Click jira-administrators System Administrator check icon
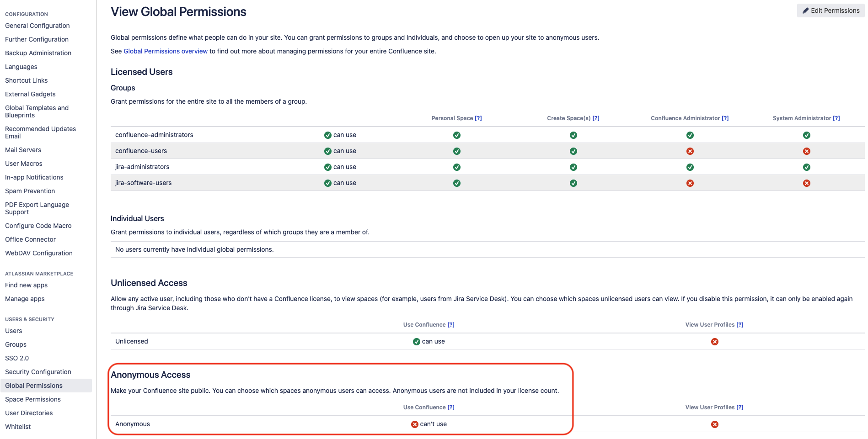The width and height of the screenshot is (868, 439). click(x=807, y=167)
